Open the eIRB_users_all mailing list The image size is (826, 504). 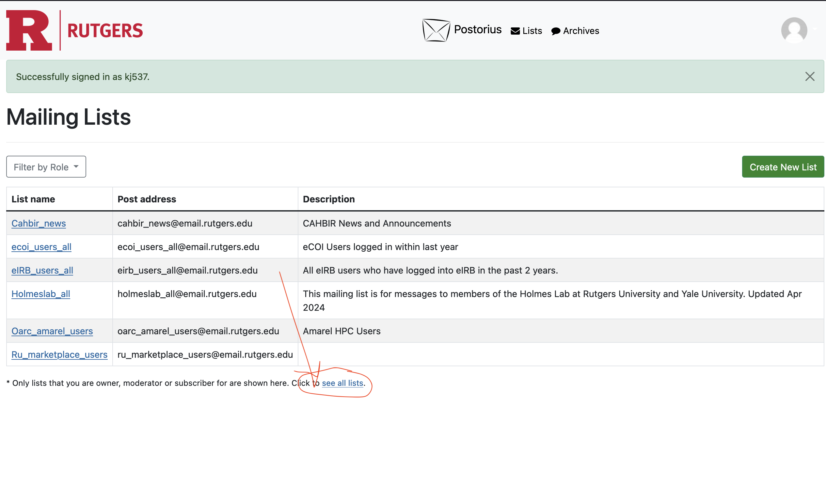(x=42, y=270)
